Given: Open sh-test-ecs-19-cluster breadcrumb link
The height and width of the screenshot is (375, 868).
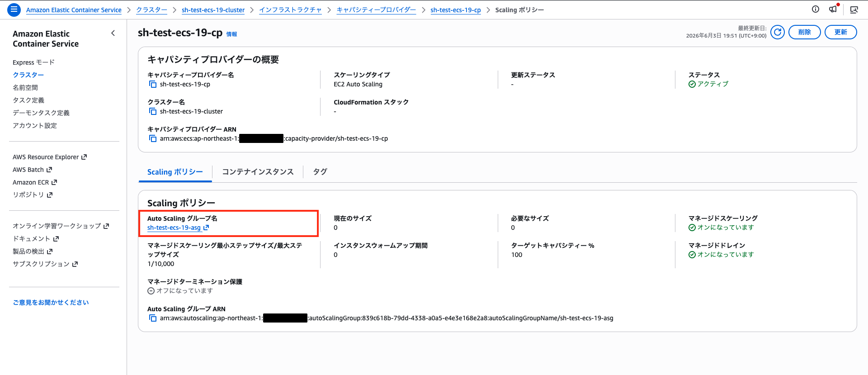Looking at the screenshot, I should click(x=213, y=10).
